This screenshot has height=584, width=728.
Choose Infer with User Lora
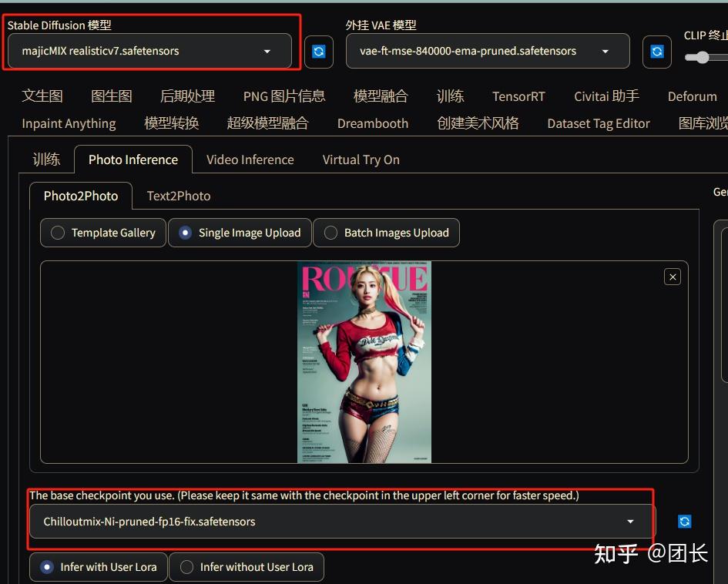[99, 567]
